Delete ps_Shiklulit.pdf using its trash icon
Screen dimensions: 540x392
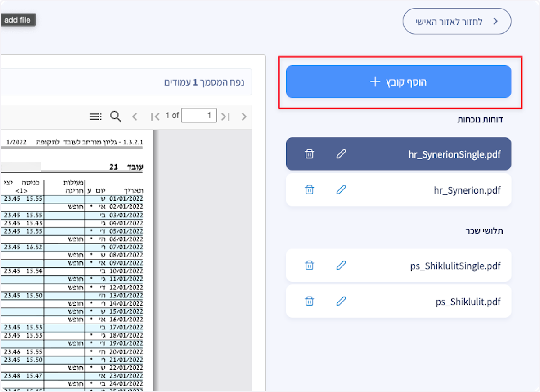click(x=309, y=301)
